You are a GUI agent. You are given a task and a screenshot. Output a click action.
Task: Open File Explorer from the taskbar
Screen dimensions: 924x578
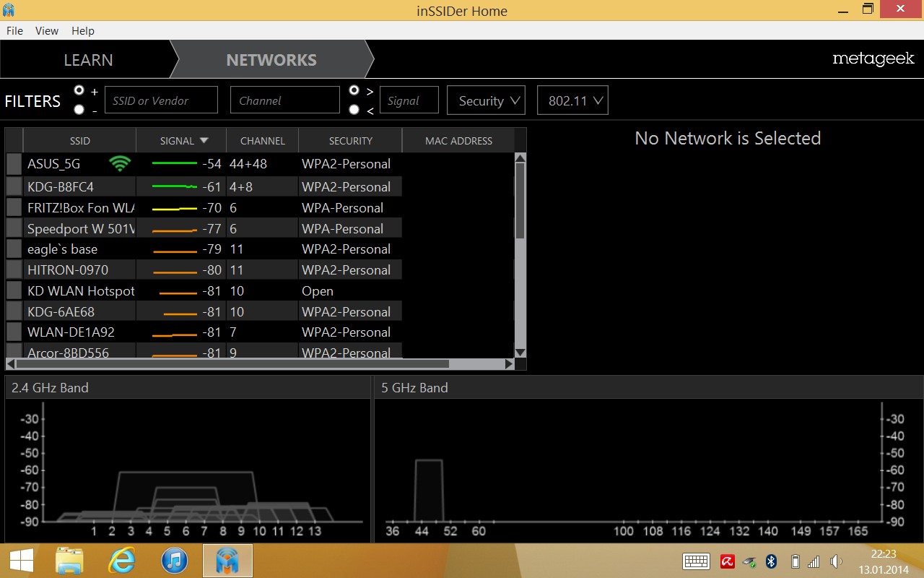click(x=70, y=560)
